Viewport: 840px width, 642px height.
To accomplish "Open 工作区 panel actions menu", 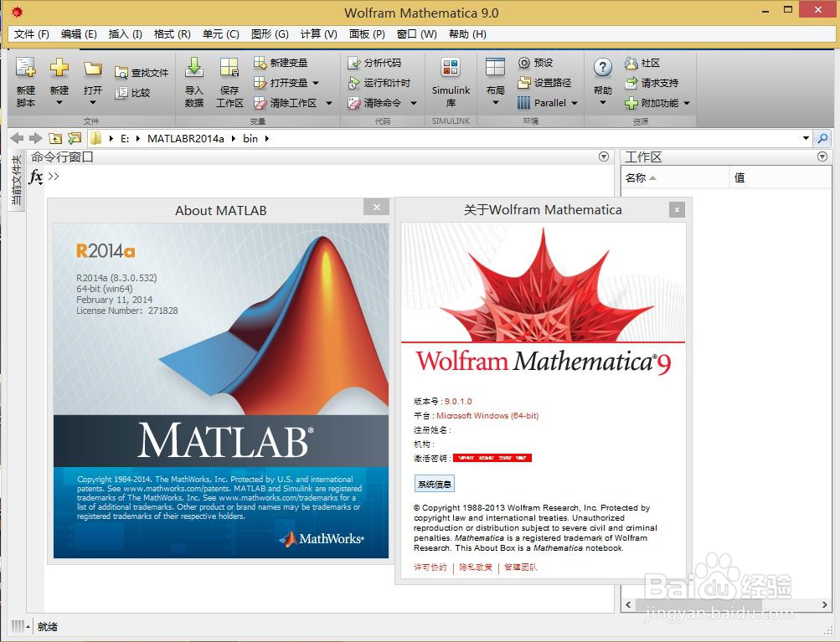I will [x=823, y=157].
